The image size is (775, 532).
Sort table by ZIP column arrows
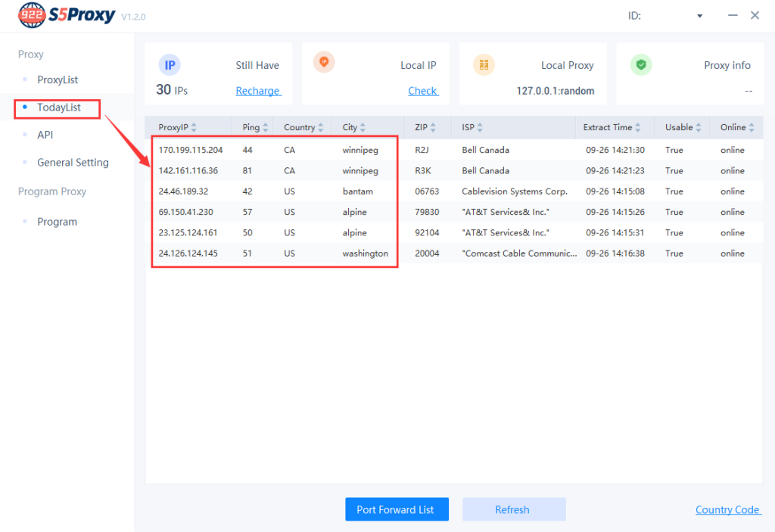pyautogui.click(x=433, y=127)
